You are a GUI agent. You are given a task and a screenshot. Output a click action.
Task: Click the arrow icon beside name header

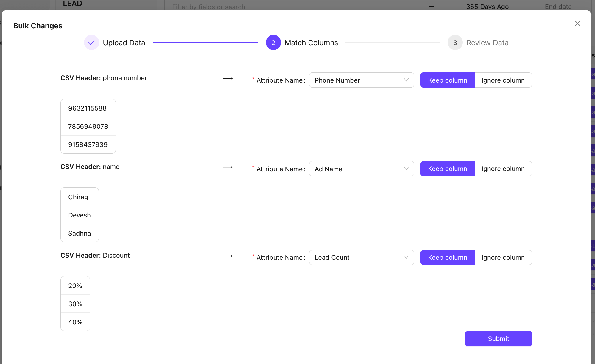[228, 167]
